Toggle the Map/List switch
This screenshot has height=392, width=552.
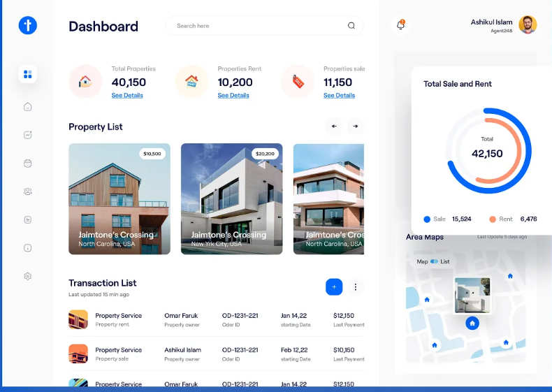pyautogui.click(x=434, y=261)
